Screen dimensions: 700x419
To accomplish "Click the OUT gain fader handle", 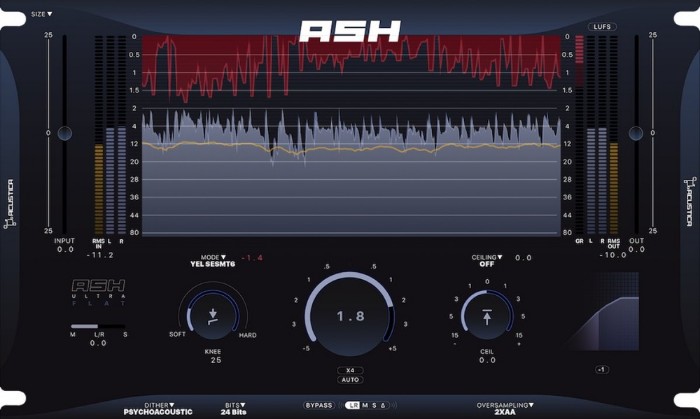I will (636, 133).
